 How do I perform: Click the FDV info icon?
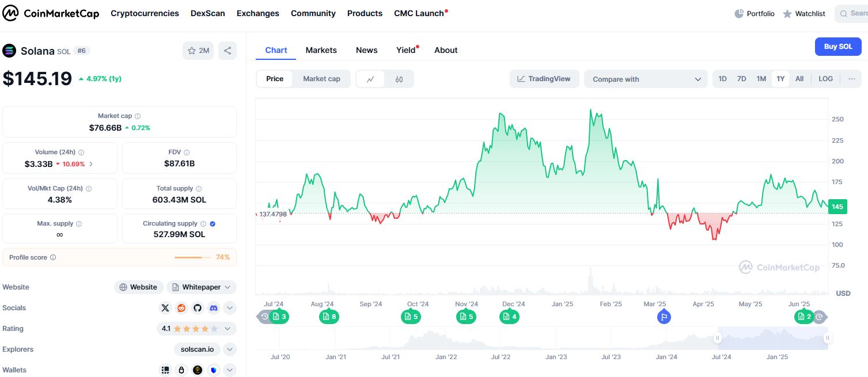(187, 153)
